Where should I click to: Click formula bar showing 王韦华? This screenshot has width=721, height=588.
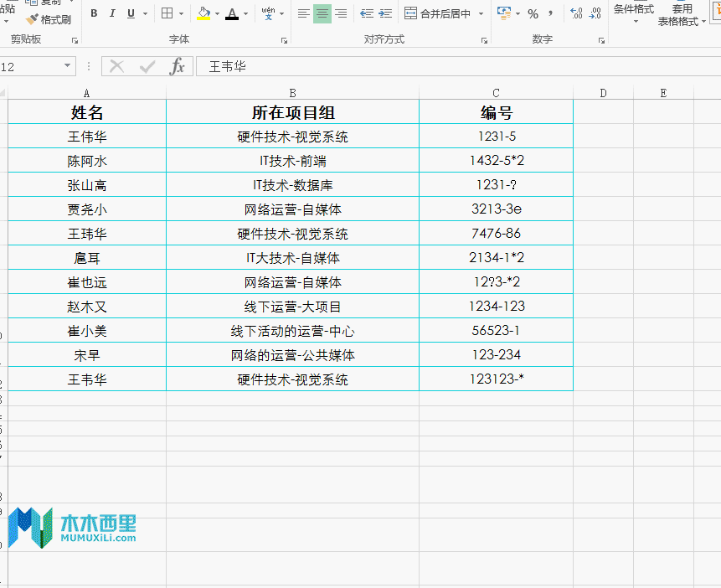(458, 67)
